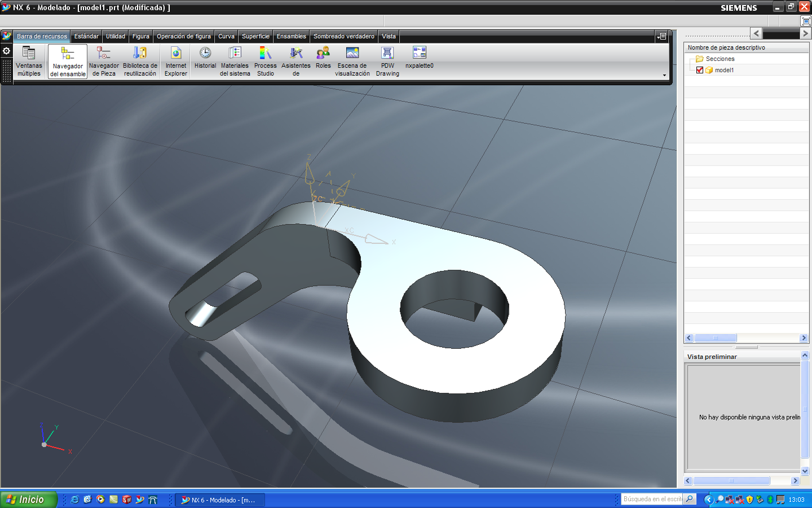The image size is (812, 508).
Task: Switch to the Superficie tab
Action: [x=255, y=36]
